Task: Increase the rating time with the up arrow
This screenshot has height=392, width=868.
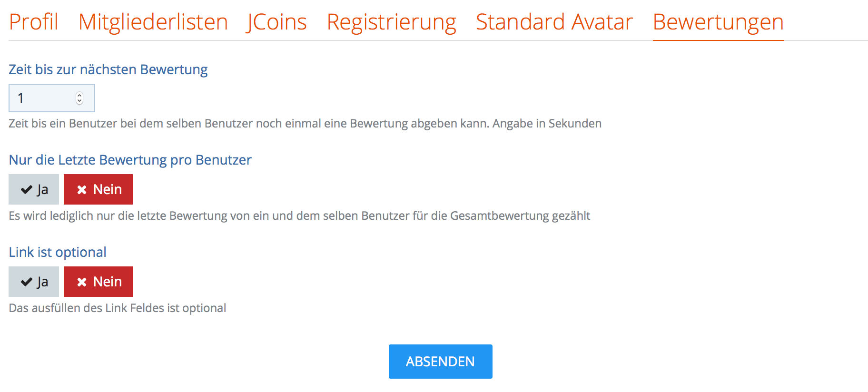Action: coord(79,95)
